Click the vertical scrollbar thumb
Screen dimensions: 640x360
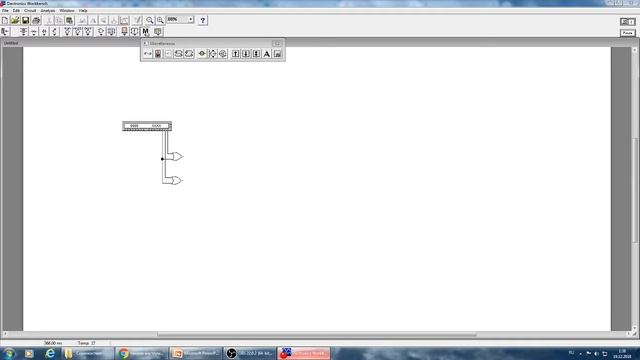635,190
